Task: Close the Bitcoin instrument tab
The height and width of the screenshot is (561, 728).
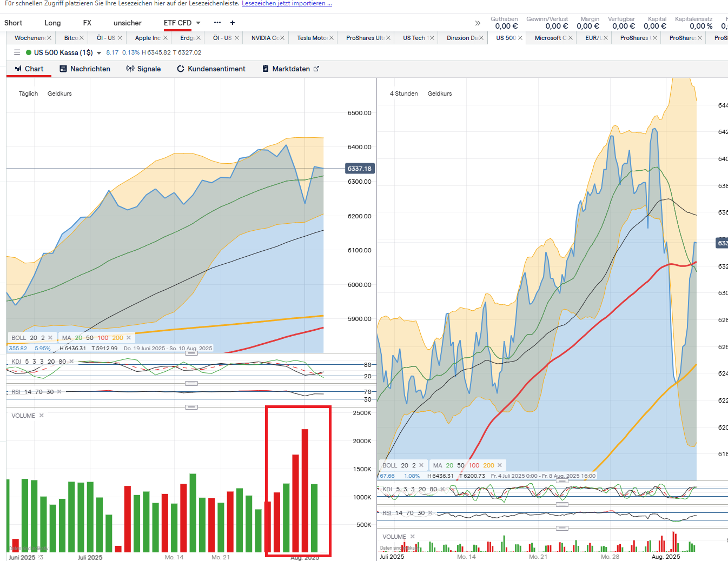Action: pos(82,38)
